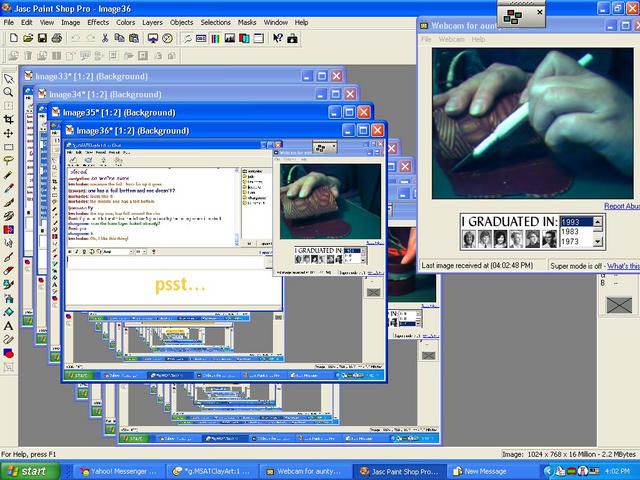The image size is (640, 480).
Task: Click the Print toolbar icon
Action: (57, 38)
